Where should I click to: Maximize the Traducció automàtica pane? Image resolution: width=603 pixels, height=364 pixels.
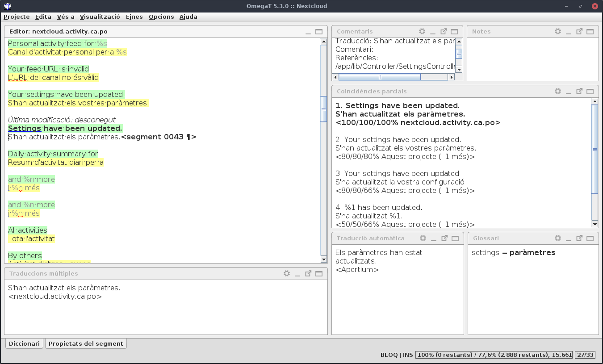tap(455, 238)
